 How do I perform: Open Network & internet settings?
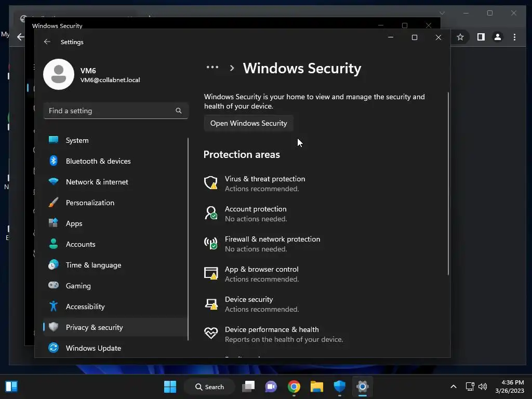(x=115, y=182)
